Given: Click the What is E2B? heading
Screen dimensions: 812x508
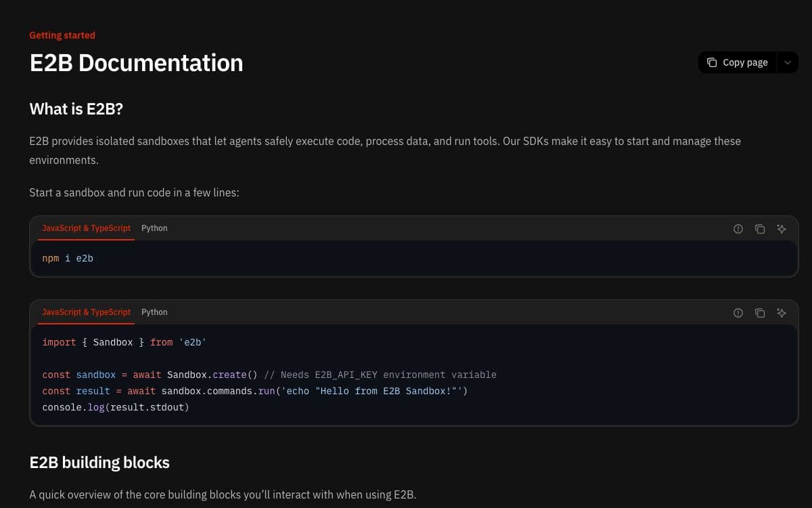Looking at the screenshot, I should tap(76, 109).
